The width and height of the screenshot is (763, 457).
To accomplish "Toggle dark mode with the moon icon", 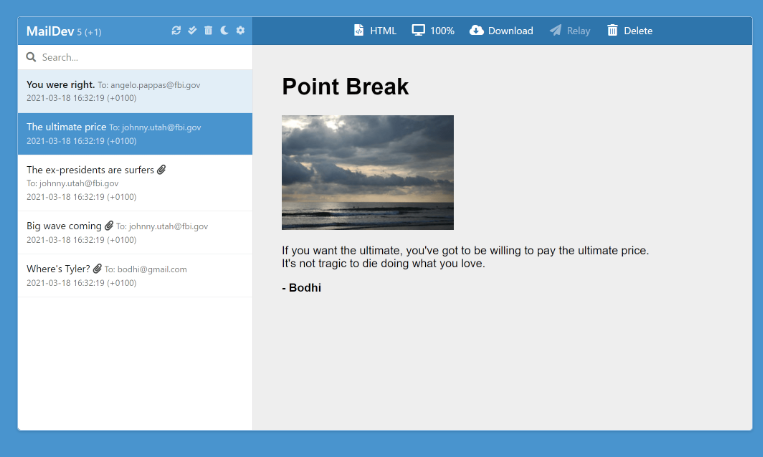I will [x=224, y=31].
